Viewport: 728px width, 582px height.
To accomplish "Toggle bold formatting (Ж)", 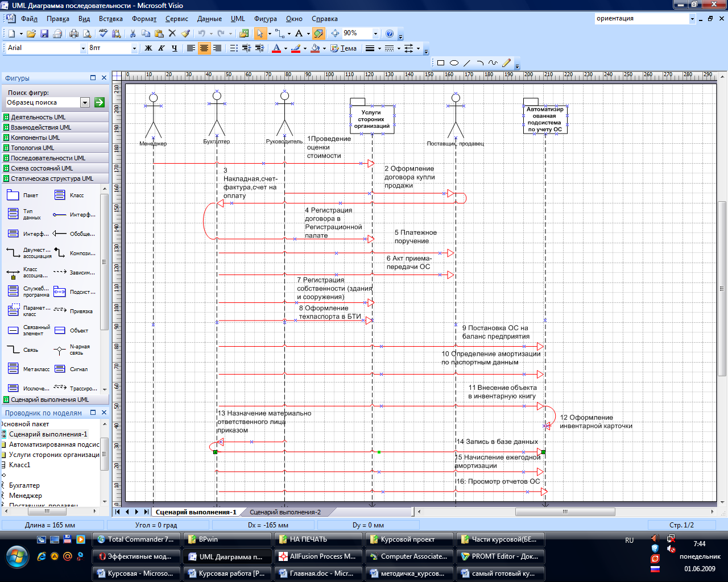I will click(148, 48).
